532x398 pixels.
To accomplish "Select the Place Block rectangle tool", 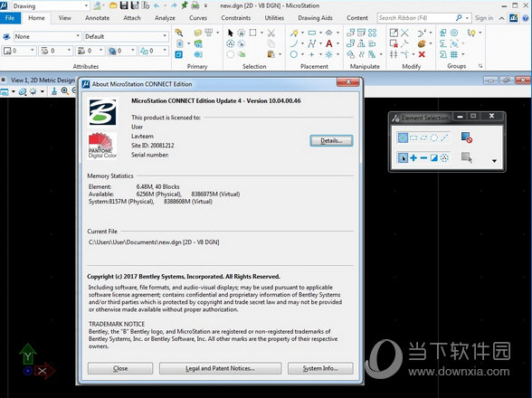I will 312,33.
